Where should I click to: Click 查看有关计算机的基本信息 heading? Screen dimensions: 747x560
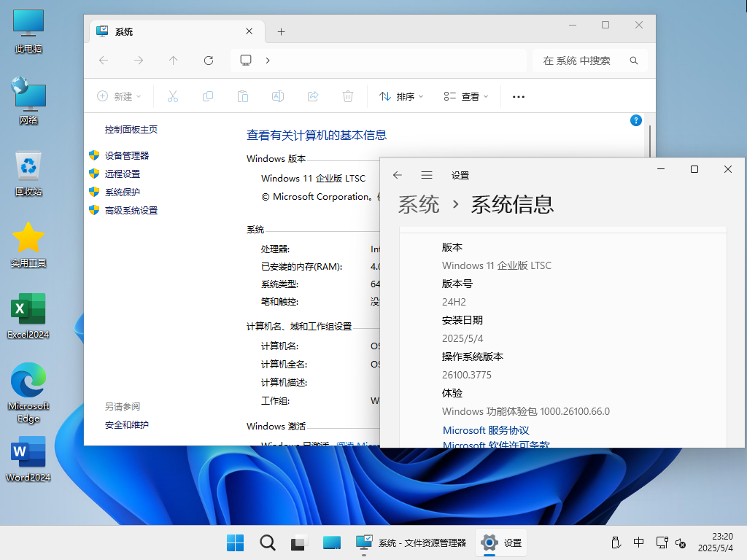[317, 135]
